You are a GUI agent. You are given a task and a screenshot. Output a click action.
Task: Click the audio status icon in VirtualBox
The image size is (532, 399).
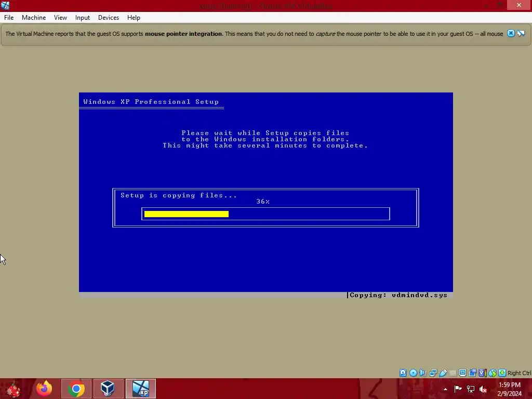pos(423,373)
